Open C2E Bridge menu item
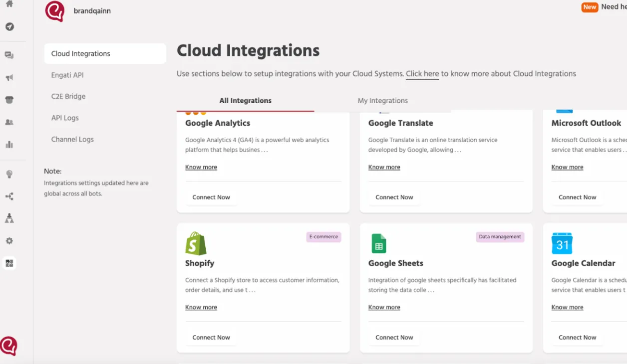 click(x=68, y=97)
